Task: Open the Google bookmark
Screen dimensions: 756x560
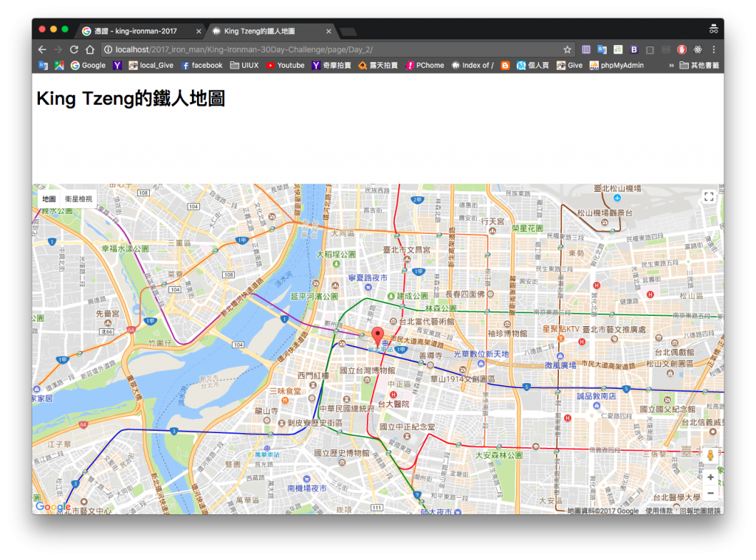Action: click(89, 66)
